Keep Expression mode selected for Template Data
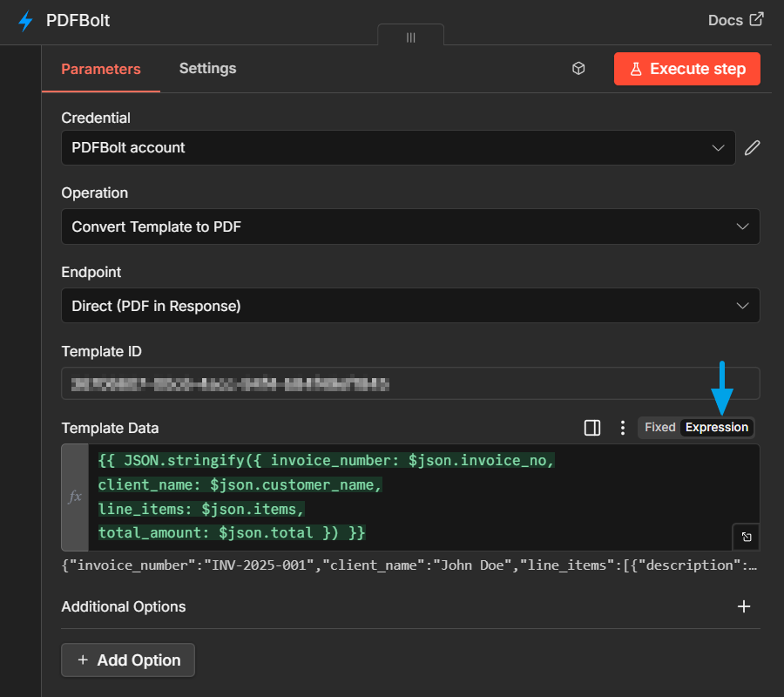 tap(716, 427)
